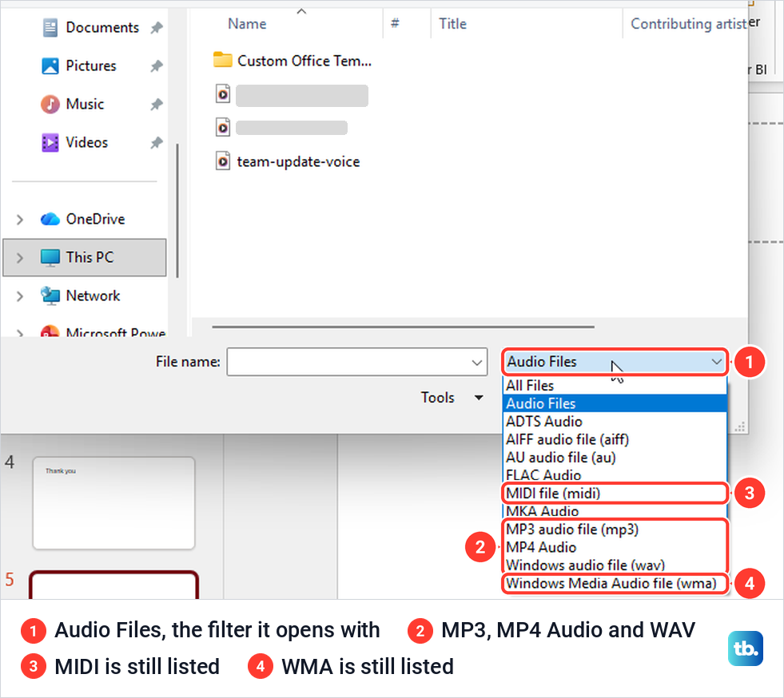The height and width of the screenshot is (698, 784).
Task: Choose the highlighted Audio Files list option
Action: point(615,404)
